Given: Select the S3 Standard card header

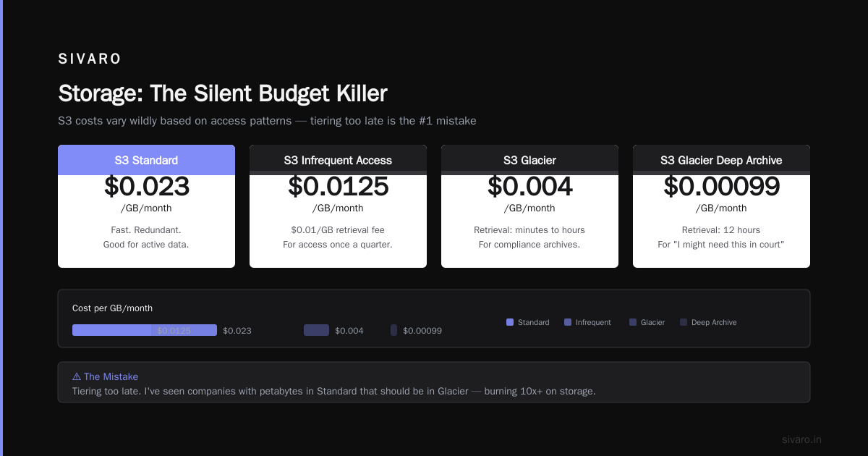Looking at the screenshot, I should click(146, 160).
